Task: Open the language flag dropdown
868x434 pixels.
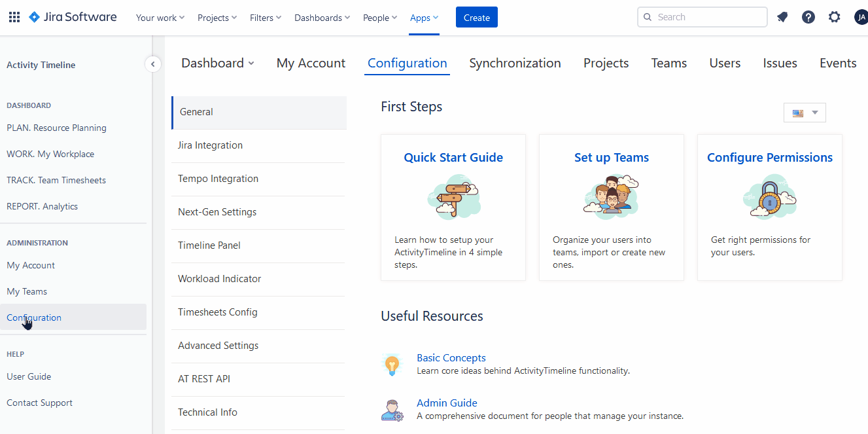Action: [805, 113]
